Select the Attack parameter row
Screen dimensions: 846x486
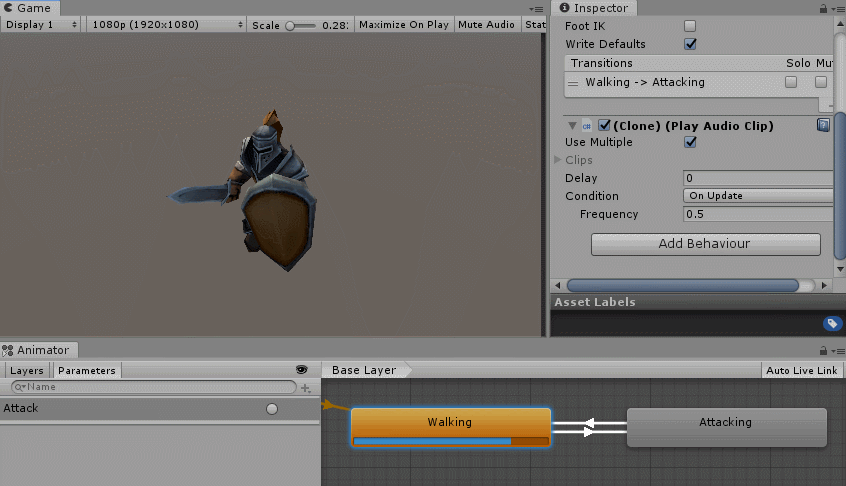pyautogui.click(x=160, y=409)
